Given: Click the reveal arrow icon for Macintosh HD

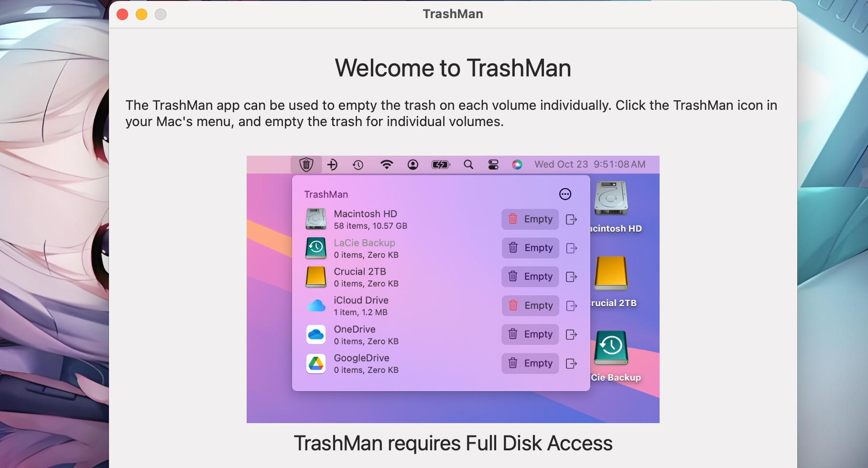Looking at the screenshot, I should coord(572,219).
